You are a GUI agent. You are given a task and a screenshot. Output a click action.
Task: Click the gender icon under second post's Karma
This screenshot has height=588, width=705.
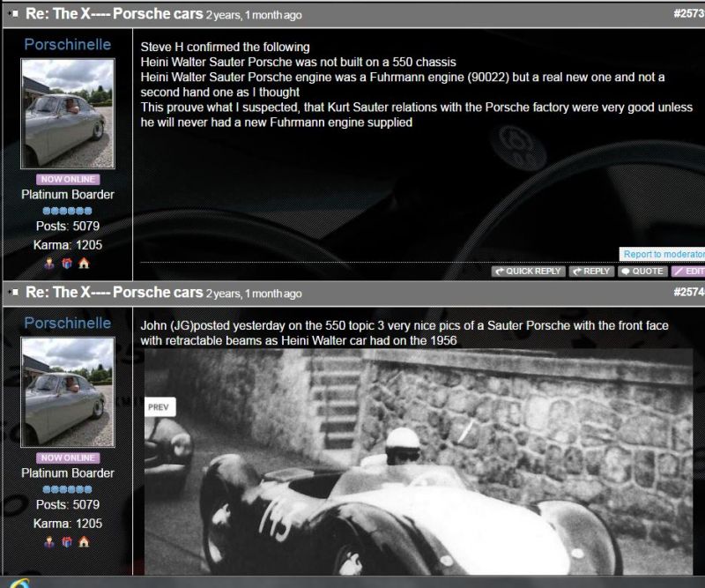[49, 541]
